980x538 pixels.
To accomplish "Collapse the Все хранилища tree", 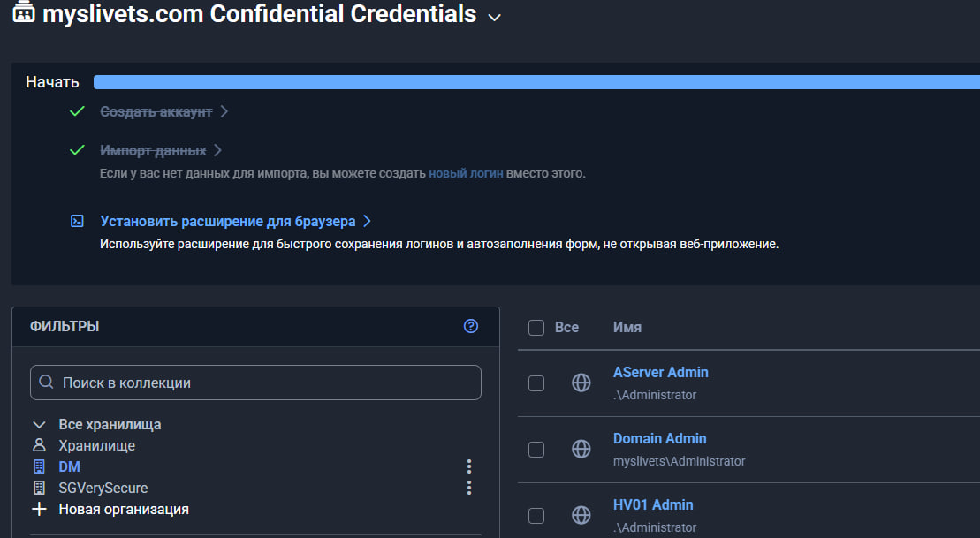I will (39, 424).
